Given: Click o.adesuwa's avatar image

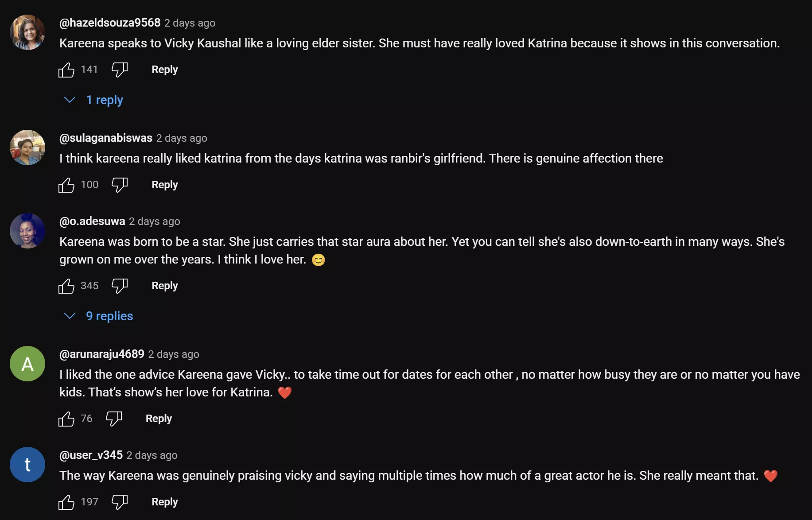Looking at the screenshot, I should pos(27,230).
